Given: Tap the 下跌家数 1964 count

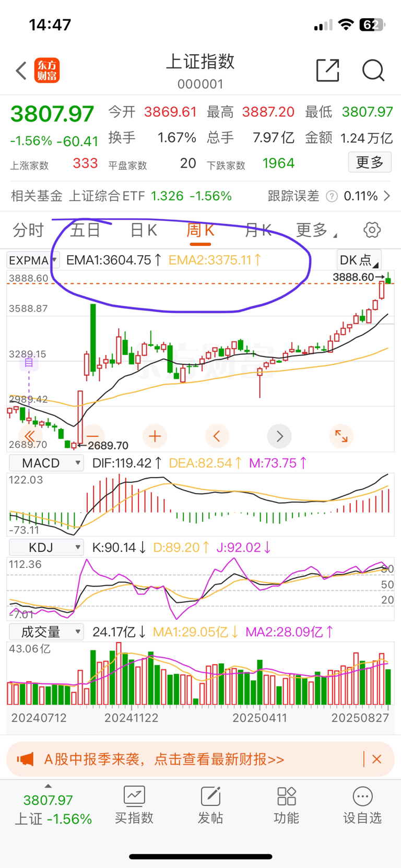Looking at the screenshot, I should click(278, 163).
